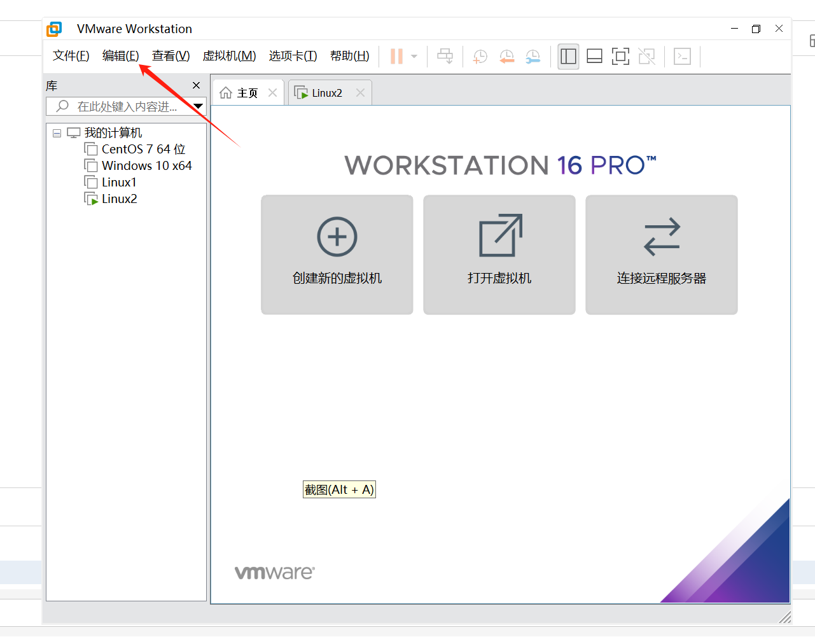
Task: Click the 连接远程服务器 tile
Action: coord(662,255)
